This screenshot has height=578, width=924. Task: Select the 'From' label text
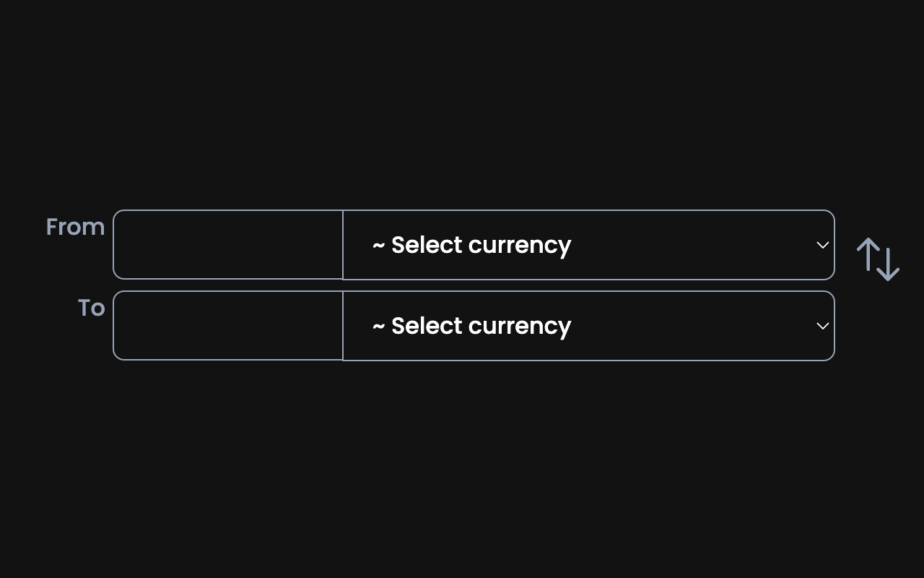point(74,227)
